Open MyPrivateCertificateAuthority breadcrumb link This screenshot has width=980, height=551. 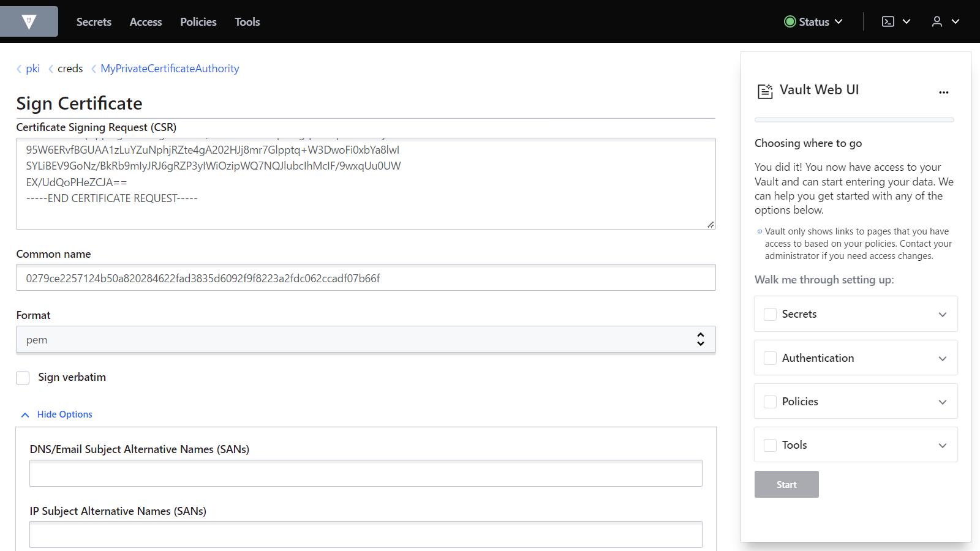click(170, 69)
